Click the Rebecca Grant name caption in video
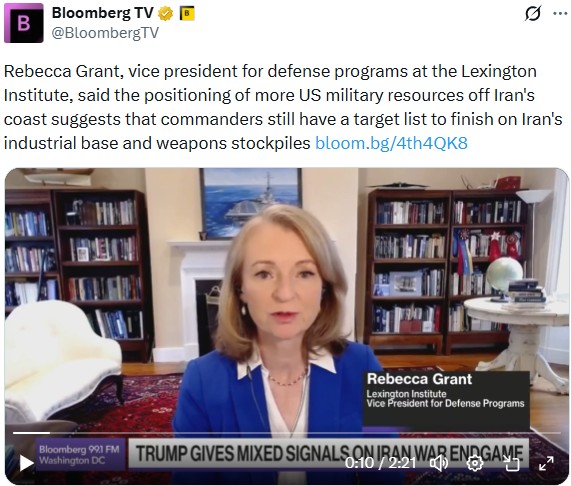This screenshot has height=486, width=571. pyautogui.click(x=419, y=379)
